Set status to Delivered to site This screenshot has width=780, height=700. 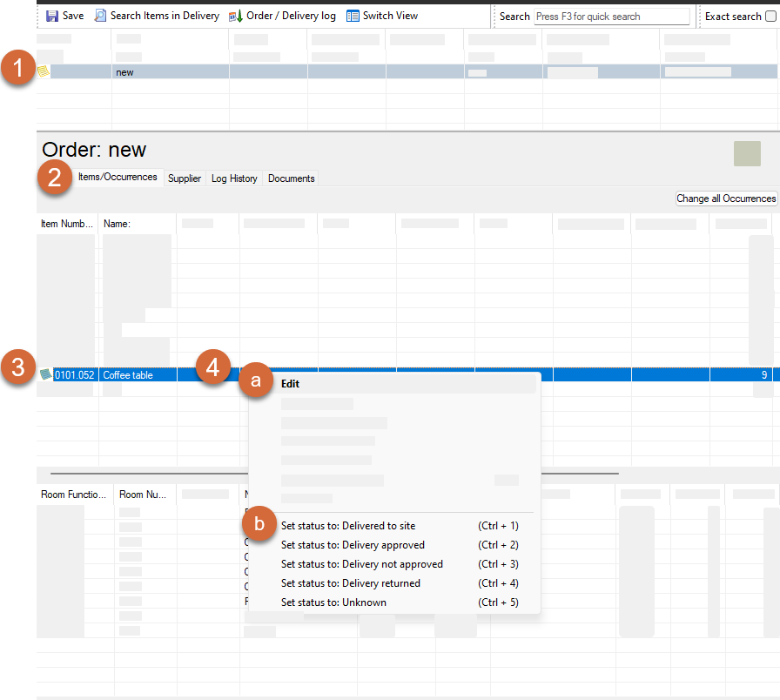pos(348,526)
